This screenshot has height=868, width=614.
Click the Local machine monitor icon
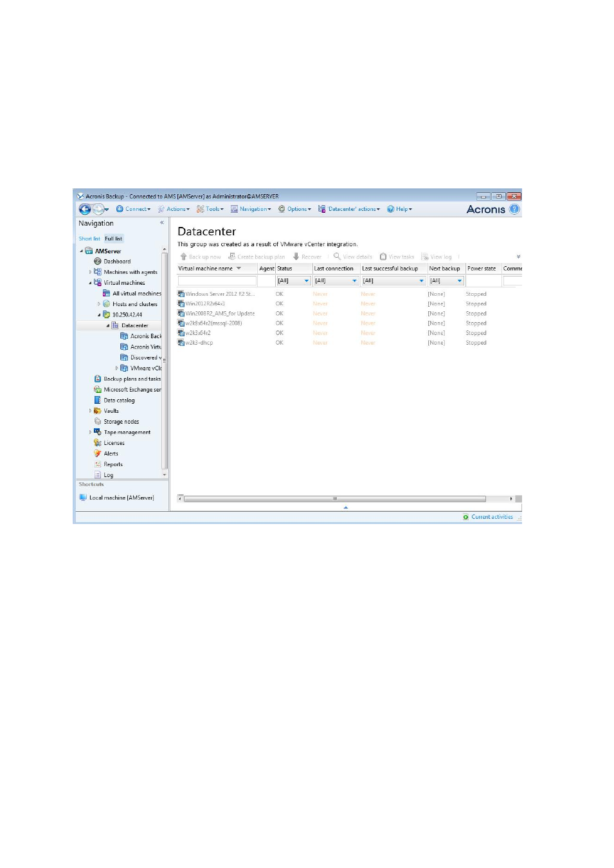coord(83,497)
